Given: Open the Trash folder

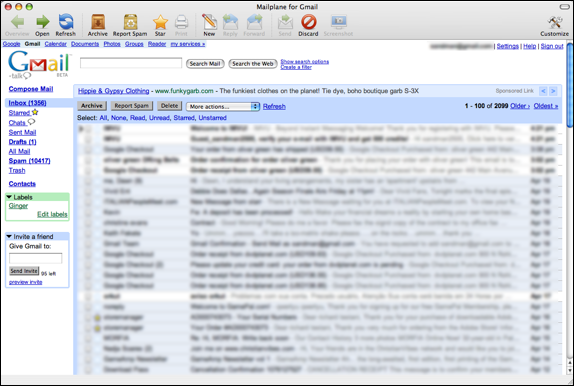Looking at the screenshot, I should click(17, 170).
